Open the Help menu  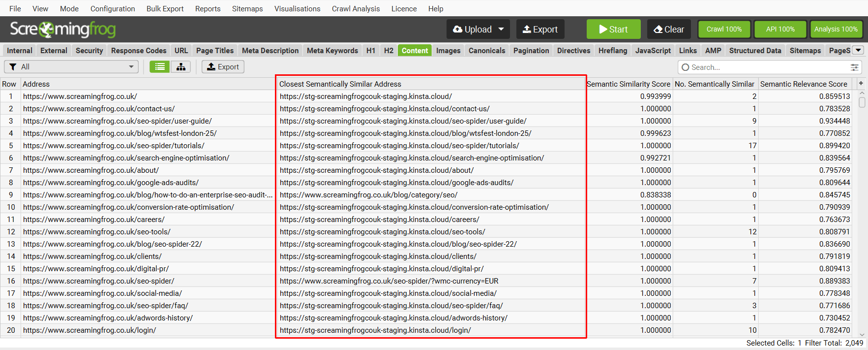(436, 8)
